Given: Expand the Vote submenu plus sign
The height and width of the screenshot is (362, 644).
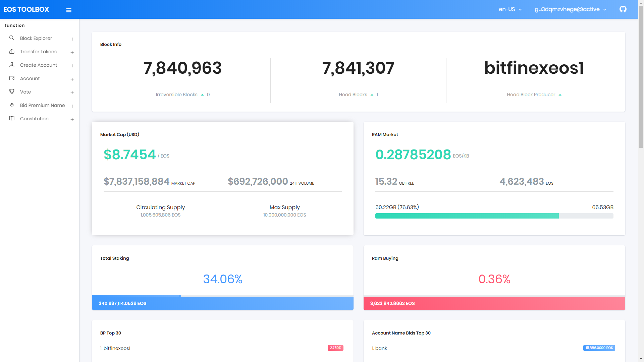Looking at the screenshot, I should point(72,93).
